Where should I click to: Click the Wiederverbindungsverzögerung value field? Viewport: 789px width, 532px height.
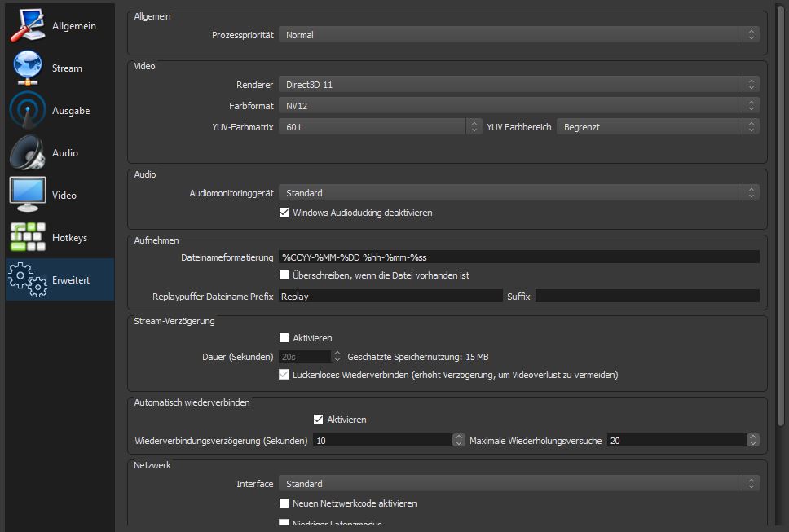coord(382,441)
